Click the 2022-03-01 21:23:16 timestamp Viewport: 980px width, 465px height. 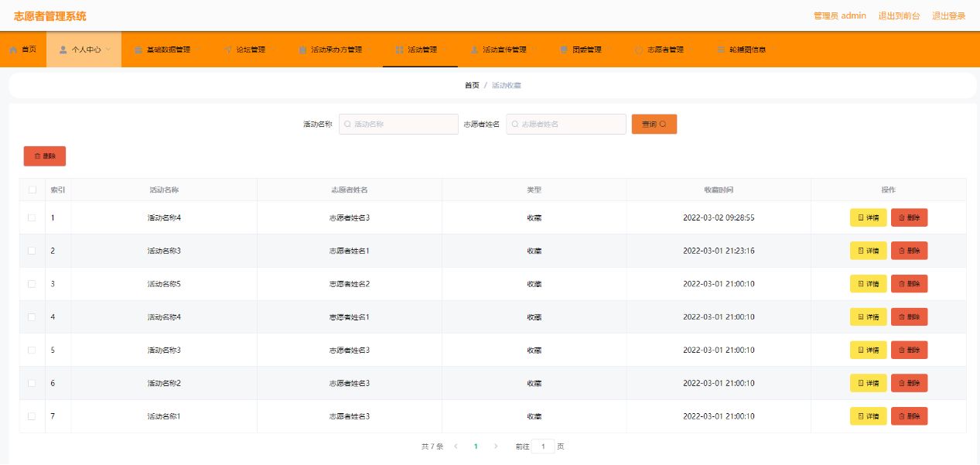[x=719, y=251]
